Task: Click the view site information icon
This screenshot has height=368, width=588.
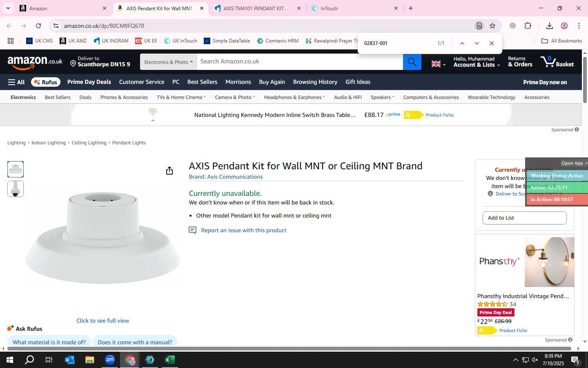Action: [56, 26]
